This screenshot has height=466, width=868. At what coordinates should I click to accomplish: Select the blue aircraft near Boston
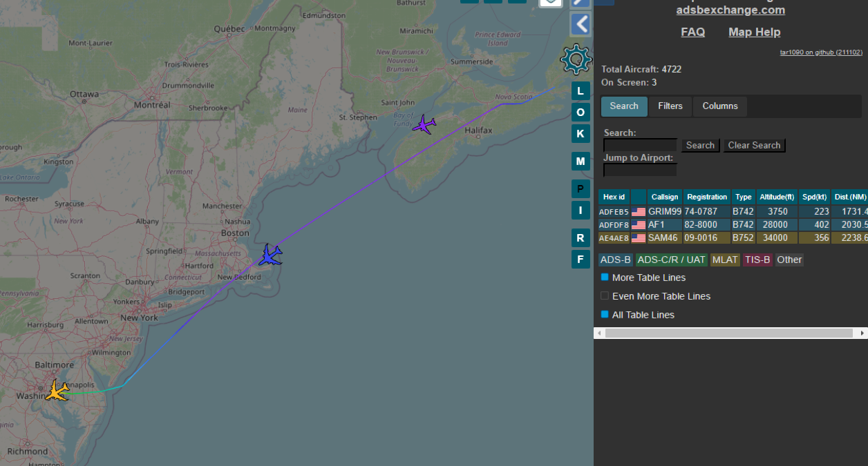(x=270, y=255)
